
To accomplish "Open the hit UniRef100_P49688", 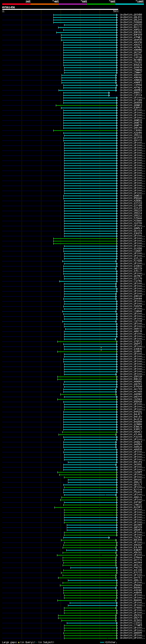I will click(x=131, y=22).
